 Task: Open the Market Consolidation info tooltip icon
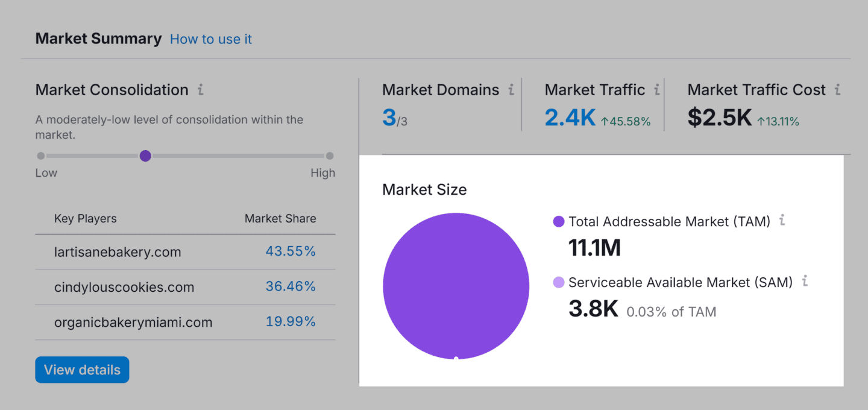point(200,89)
